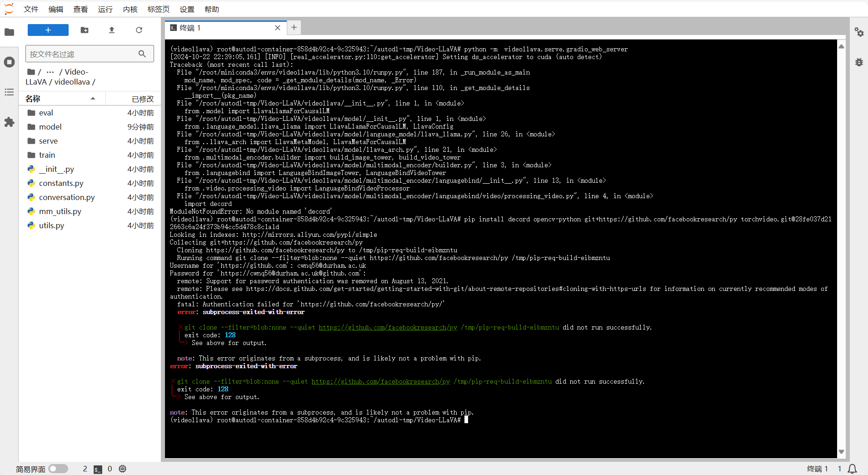The width and height of the screenshot is (868, 475).
Task: Open notifications bell in status bar
Action: [853, 469]
